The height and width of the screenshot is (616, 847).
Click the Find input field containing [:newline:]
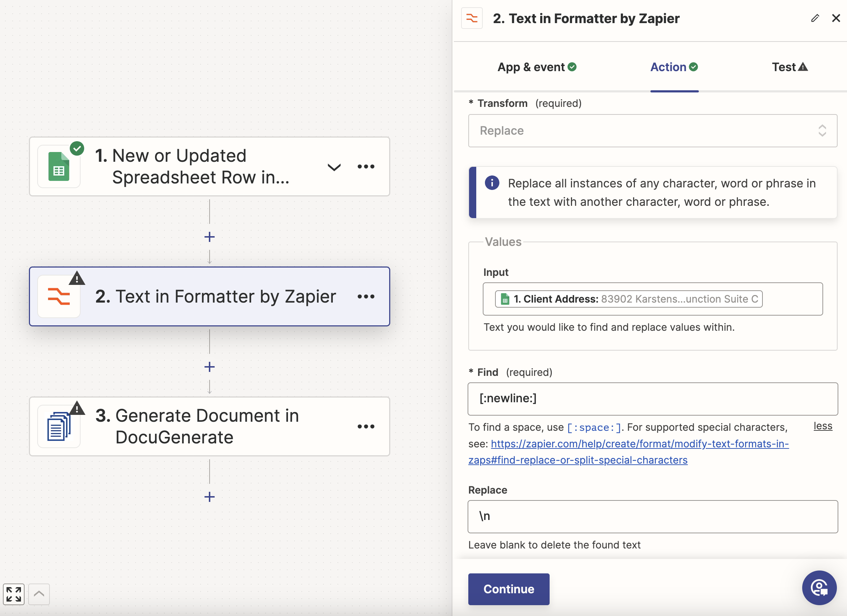click(x=653, y=399)
